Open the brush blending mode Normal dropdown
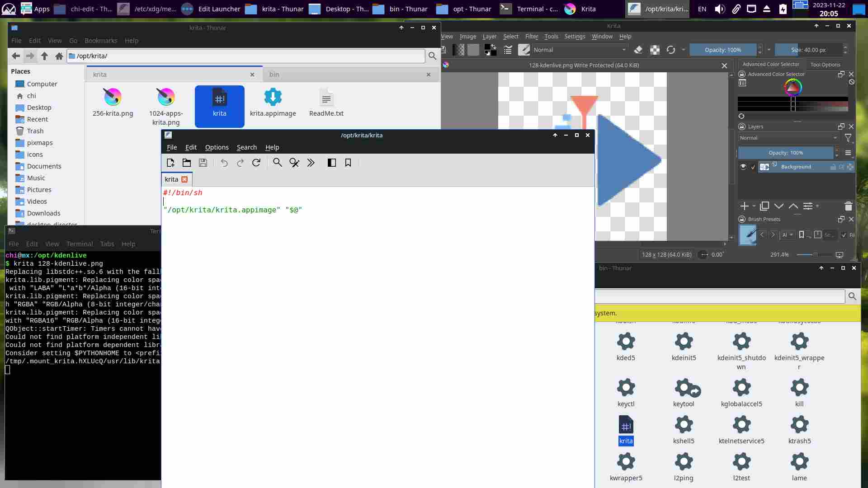This screenshot has width=868, height=488. [x=580, y=50]
